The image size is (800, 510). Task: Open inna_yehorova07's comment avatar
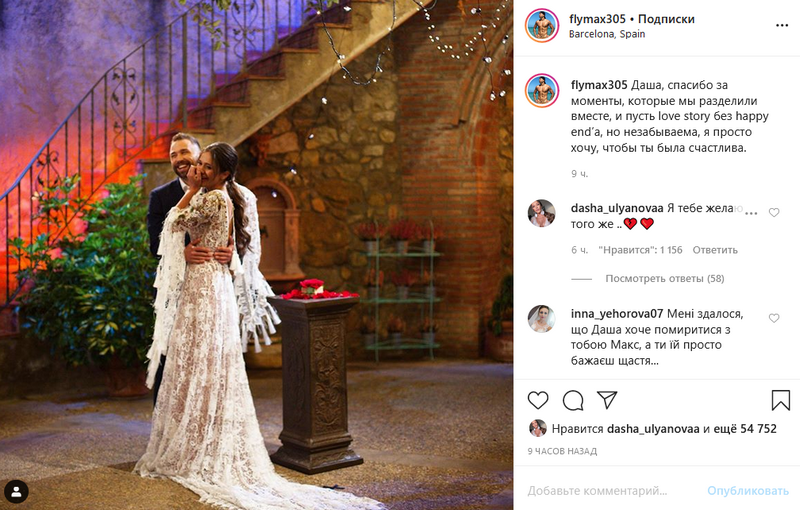pyautogui.click(x=541, y=319)
